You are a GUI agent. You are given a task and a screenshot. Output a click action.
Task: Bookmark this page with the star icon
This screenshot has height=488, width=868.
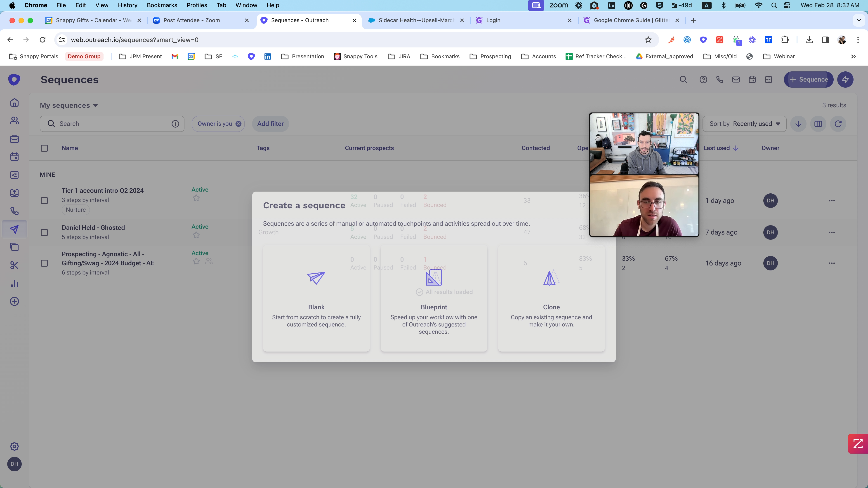pyautogui.click(x=648, y=40)
